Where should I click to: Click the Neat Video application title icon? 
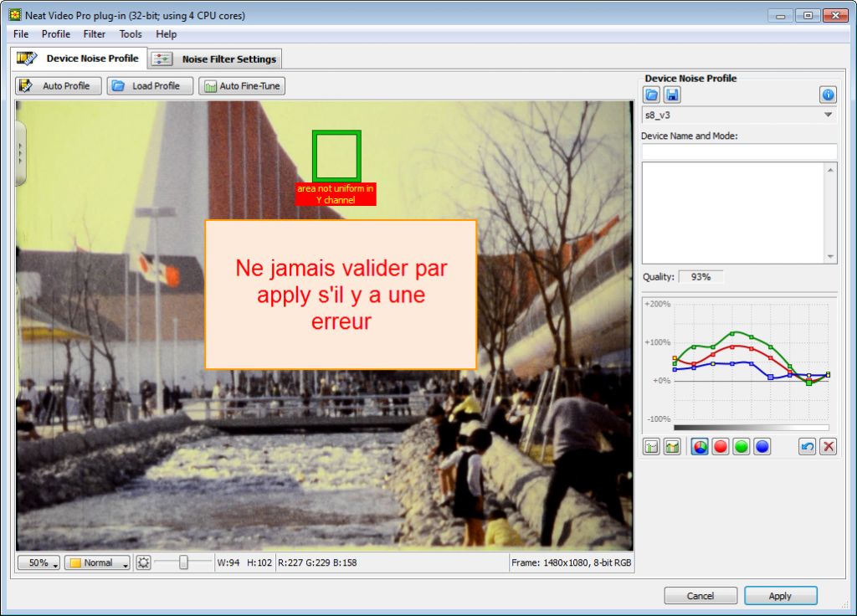click(15, 15)
